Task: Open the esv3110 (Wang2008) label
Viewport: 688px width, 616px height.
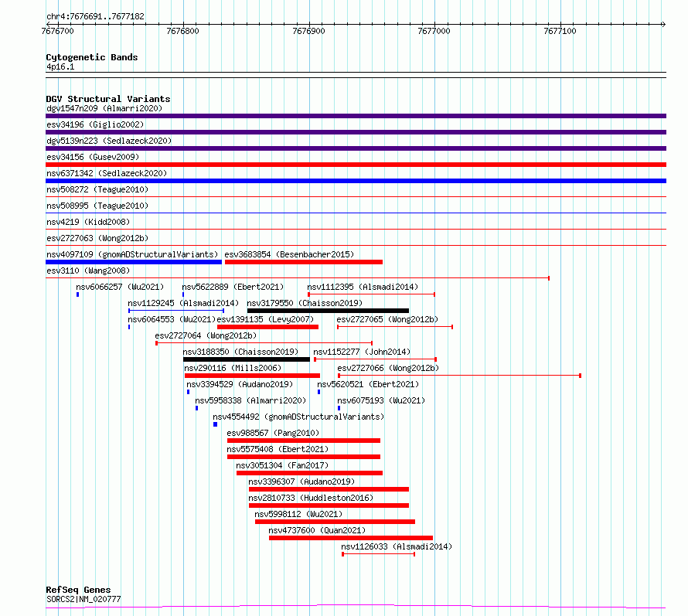Action: click(88, 271)
